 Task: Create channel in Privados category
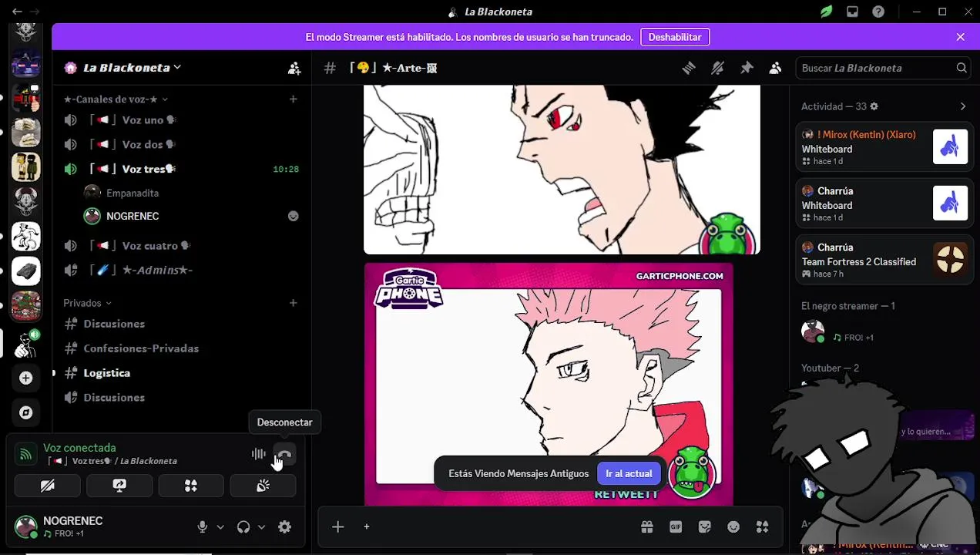[293, 304]
